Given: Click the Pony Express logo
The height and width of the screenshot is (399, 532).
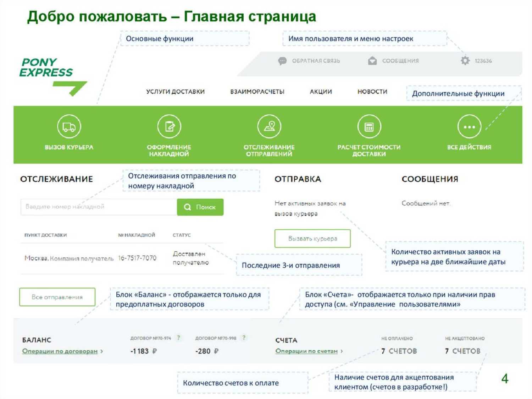Looking at the screenshot, I should point(50,75).
